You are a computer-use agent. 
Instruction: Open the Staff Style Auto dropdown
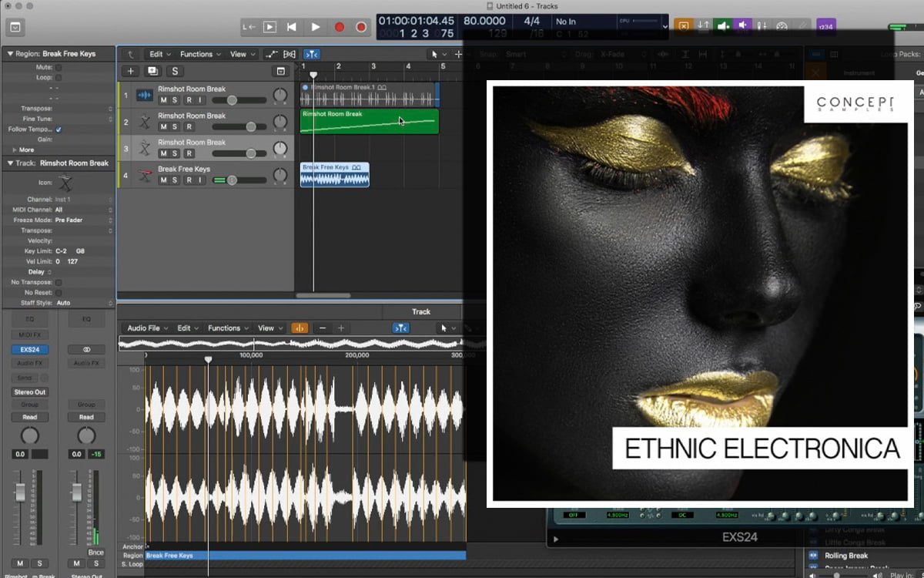(x=83, y=303)
